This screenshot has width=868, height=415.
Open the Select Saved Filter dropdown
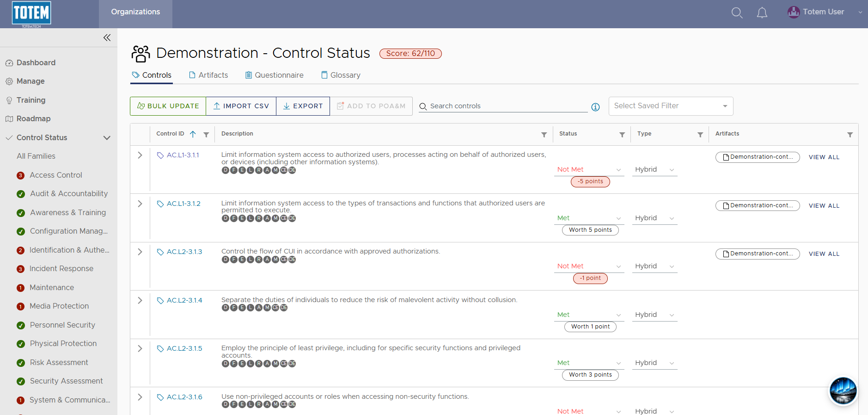coord(671,106)
